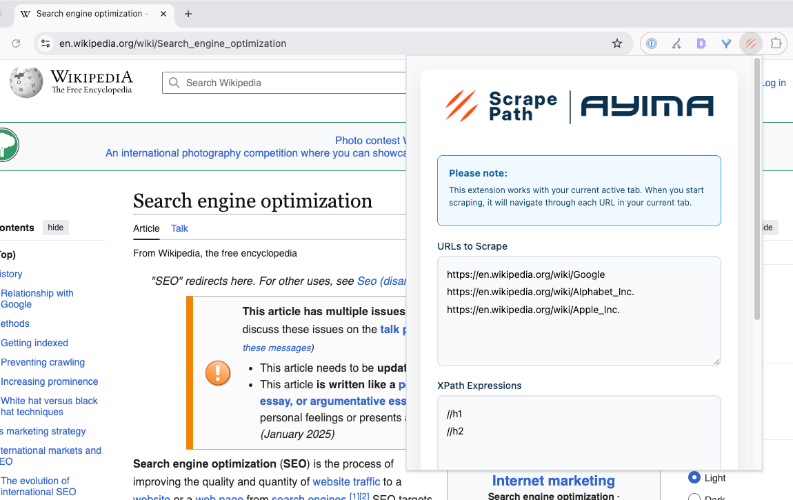This screenshot has width=793, height=500.
Task: Open a new browser tab
Action: [x=188, y=14]
